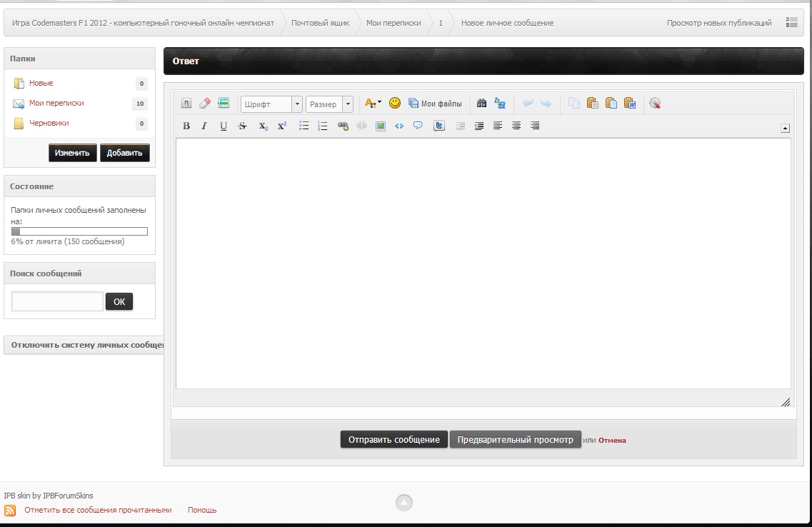Open Почтовый ящик breadcrumb
Viewport: 812px width, 527px height.
click(320, 23)
